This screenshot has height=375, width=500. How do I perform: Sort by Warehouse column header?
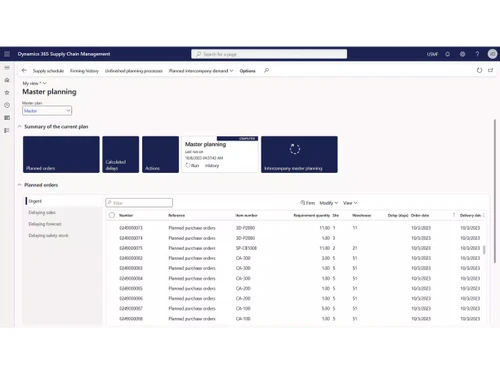[x=362, y=215]
